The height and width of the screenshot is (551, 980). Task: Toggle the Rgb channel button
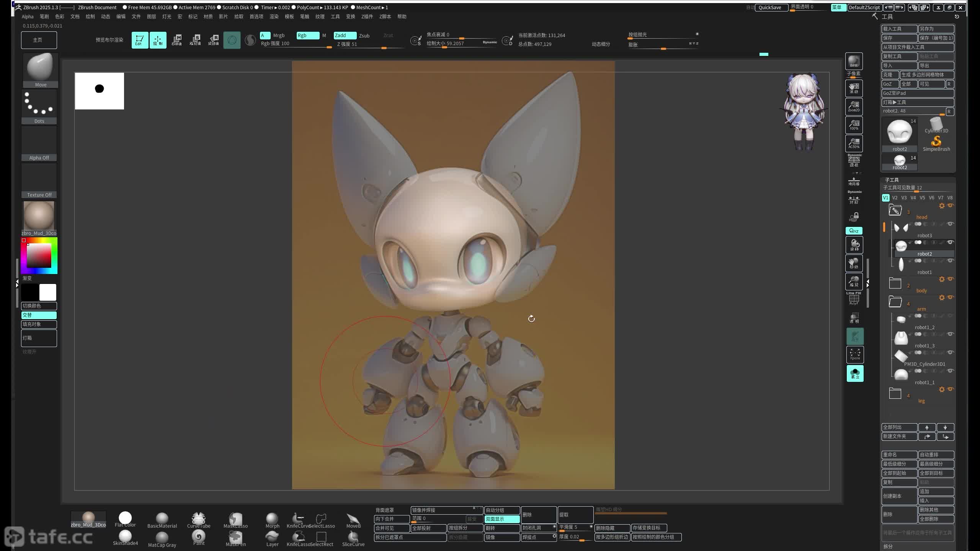click(x=308, y=36)
